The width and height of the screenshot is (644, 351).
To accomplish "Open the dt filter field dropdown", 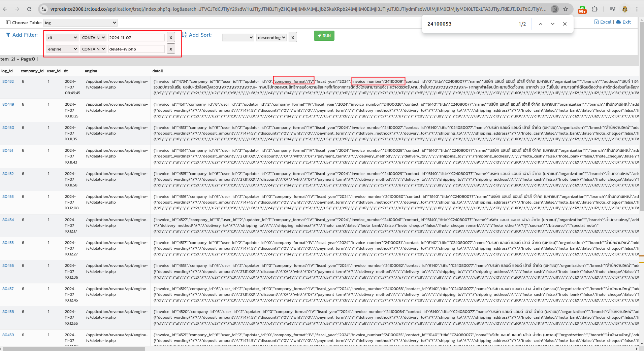I will click(x=63, y=37).
